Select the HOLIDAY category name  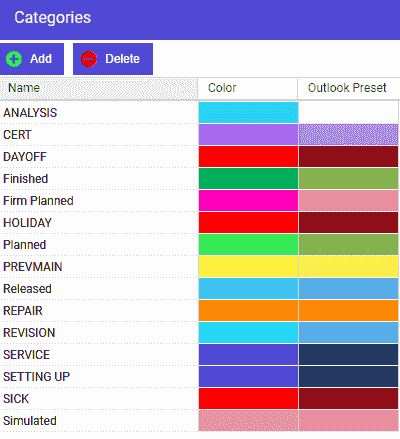point(27,223)
